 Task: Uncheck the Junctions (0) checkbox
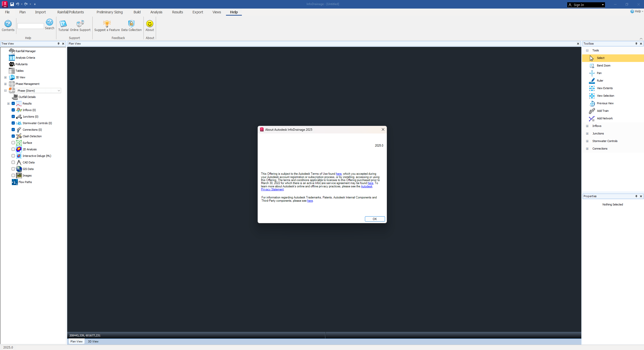[13, 117]
